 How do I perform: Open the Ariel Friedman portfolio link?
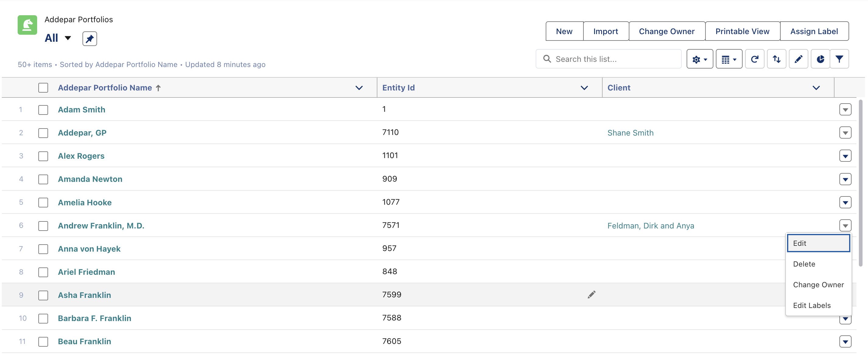(86, 272)
